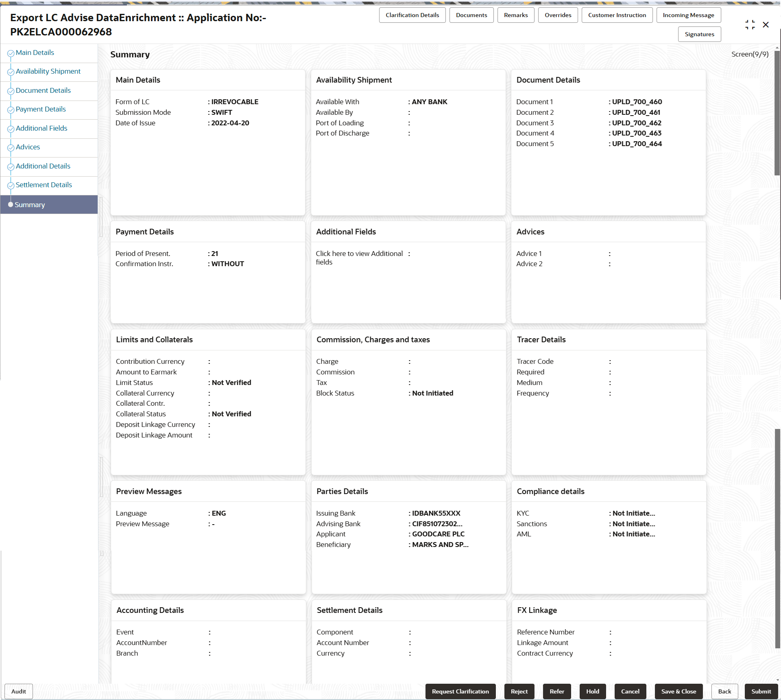Click the checkmark icon beside Additional Details
The height and width of the screenshot is (700, 781).
pyautogui.click(x=11, y=167)
